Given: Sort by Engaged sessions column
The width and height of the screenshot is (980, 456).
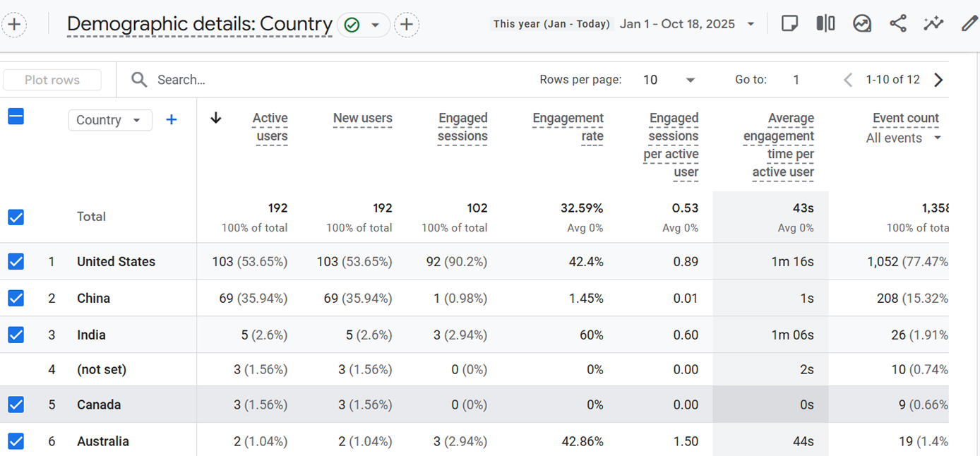Looking at the screenshot, I should [x=462, y=127].
